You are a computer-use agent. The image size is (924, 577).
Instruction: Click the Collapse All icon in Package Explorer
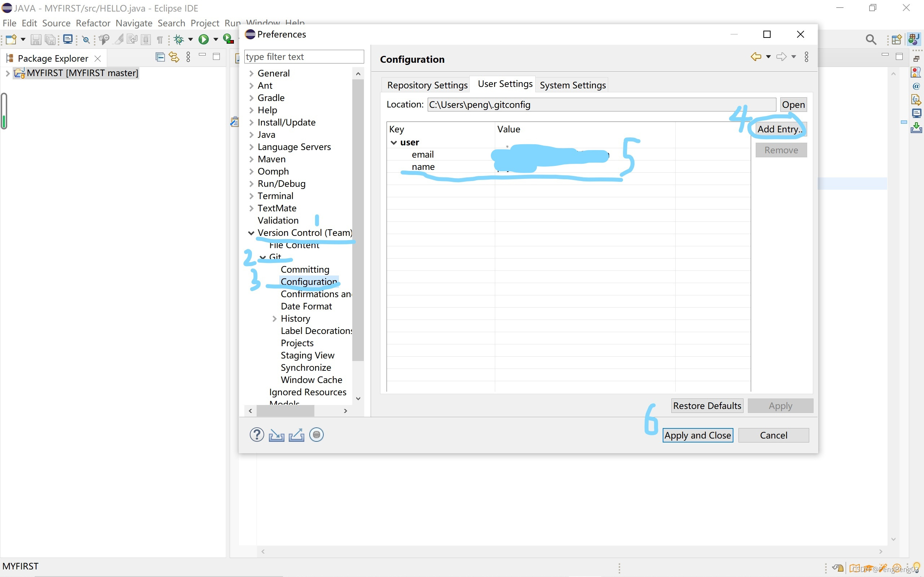click(x=160, y=57)
